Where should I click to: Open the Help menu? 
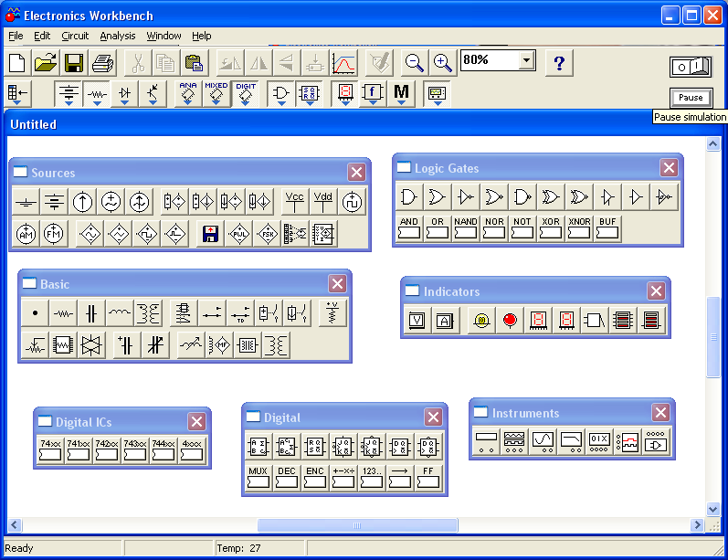pyautogui.click(x=202, y=36)
